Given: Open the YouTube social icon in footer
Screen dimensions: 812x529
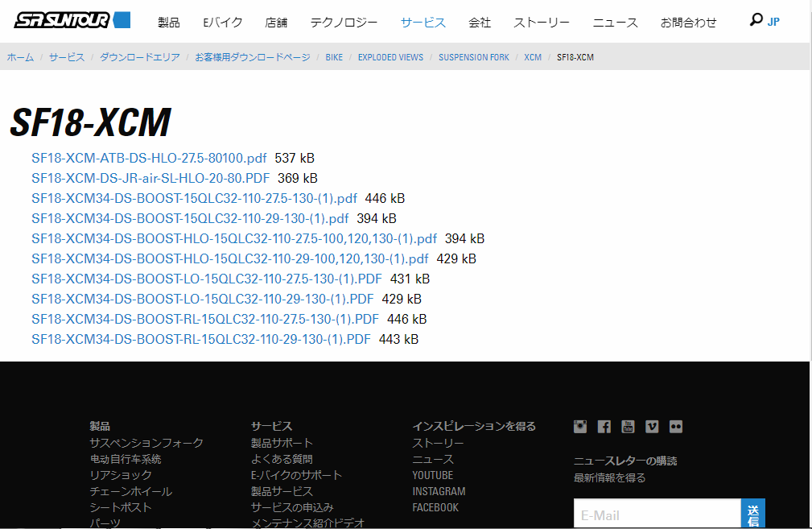Looking at the screenshot, I should coord(628,427).
